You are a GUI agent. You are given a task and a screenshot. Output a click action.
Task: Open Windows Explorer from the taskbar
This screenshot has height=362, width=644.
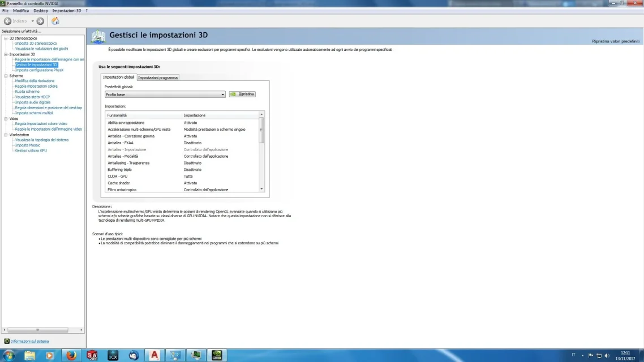(x=29, y=355)
